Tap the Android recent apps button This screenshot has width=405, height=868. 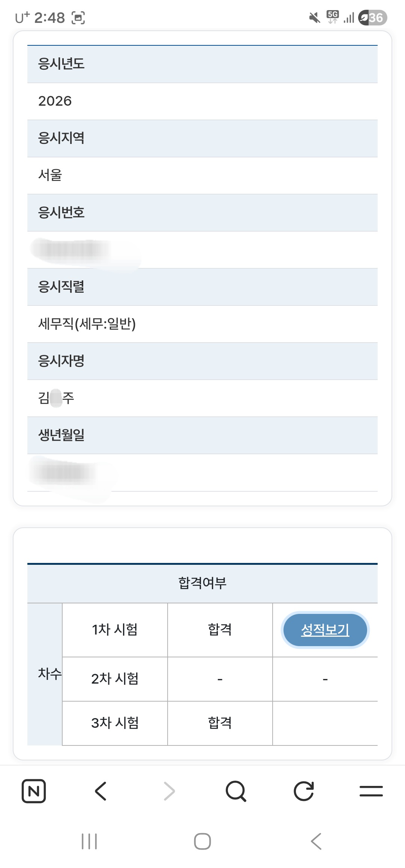(x=89, y=841)
